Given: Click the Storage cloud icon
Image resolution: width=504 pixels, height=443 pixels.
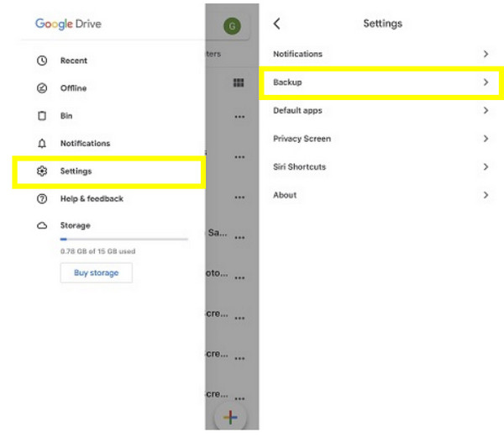Looking at the screenshot, I should tap(42, 226).
